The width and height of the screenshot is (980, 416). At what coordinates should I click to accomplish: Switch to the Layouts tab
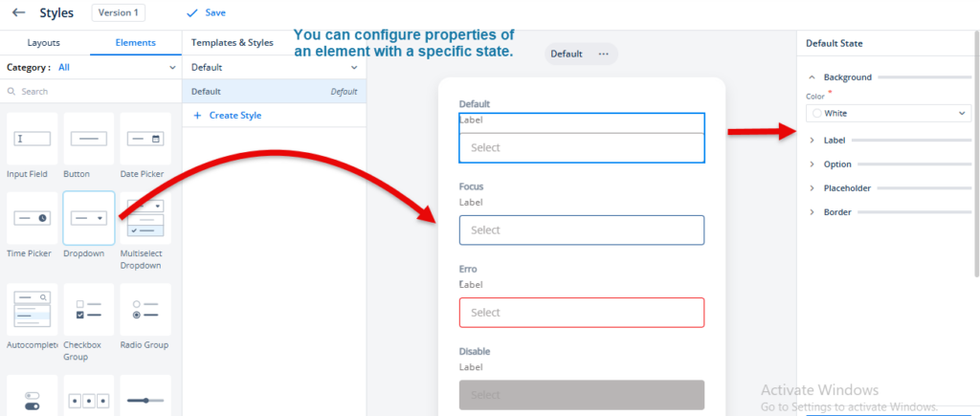coord(44,43)
